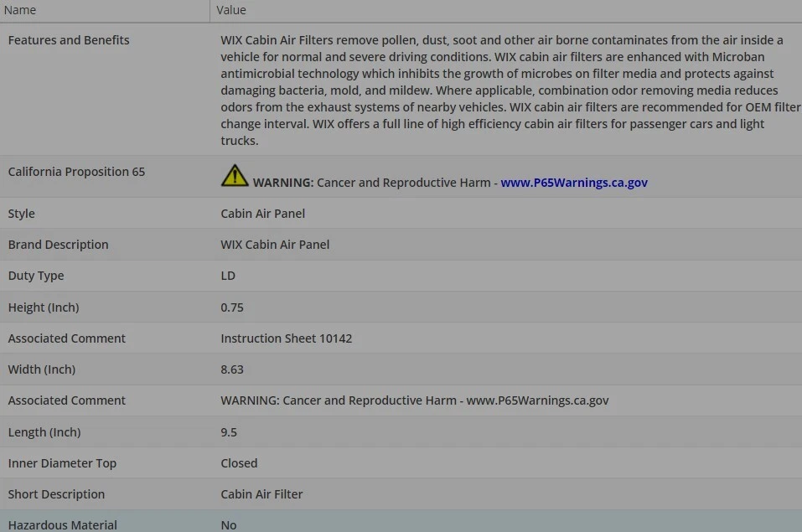Select the WIX Cabin Air Panel value
Screen dimensions: 802x532
(275, 245)
